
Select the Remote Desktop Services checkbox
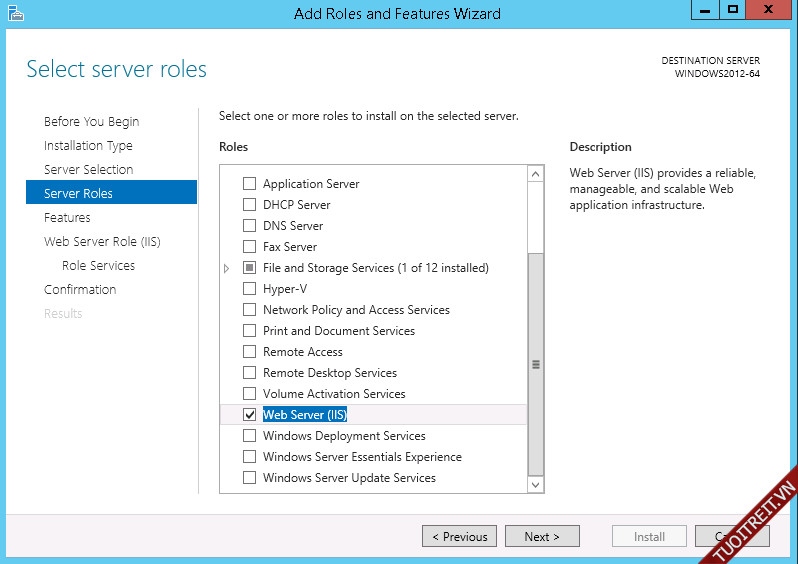pos(250,373)
